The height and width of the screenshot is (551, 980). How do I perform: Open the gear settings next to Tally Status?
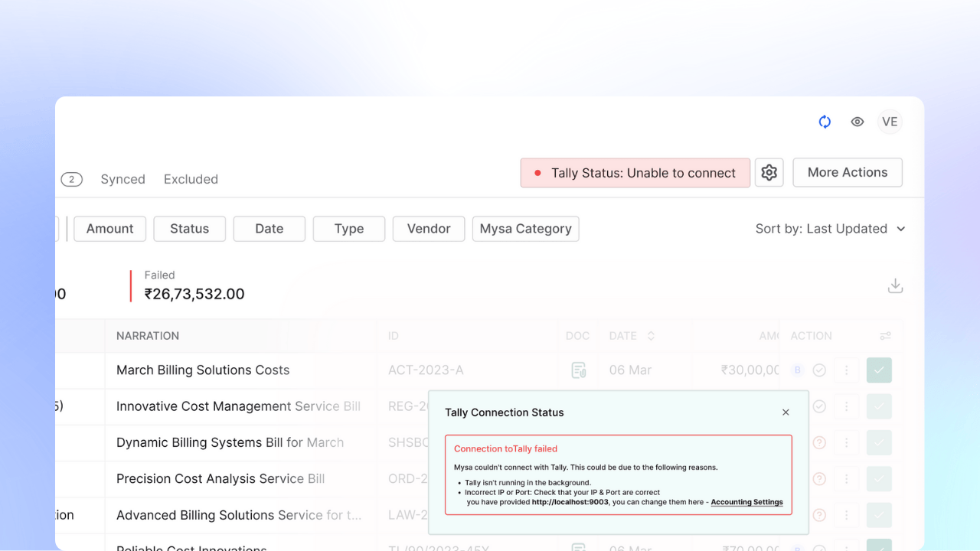769,173
